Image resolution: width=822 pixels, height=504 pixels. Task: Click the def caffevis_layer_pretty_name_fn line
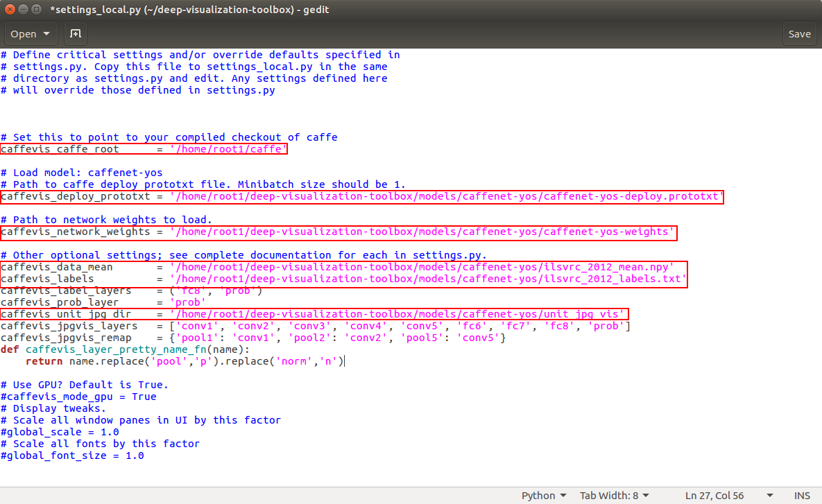coord(139,349)
